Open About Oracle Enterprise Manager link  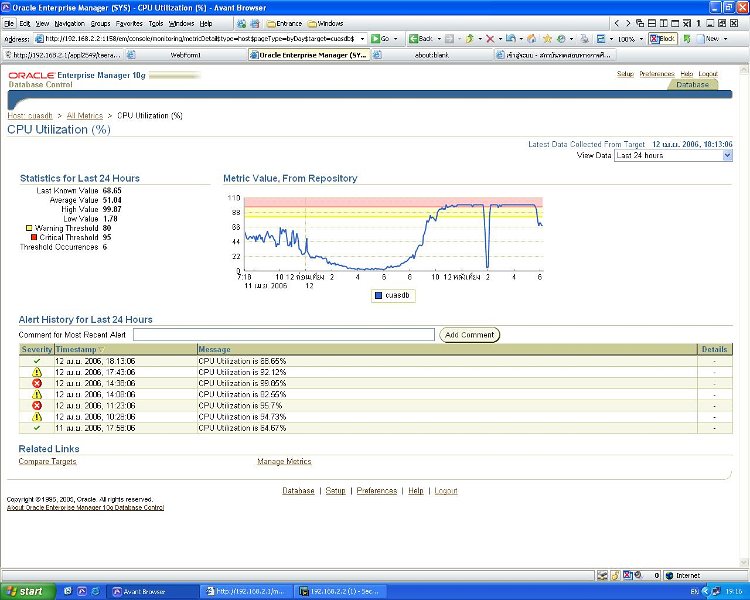[86, 508]
